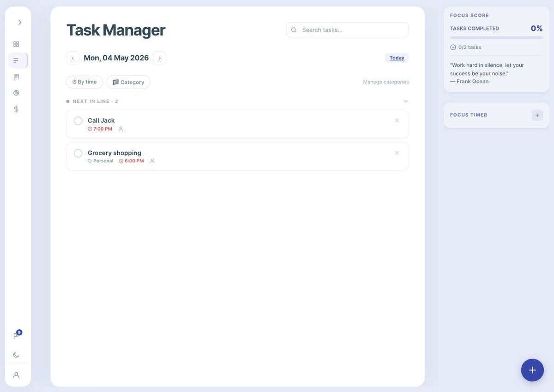Open the flag notifications icon with badge 9
554x392 pixels.
(x=17, y=335)
